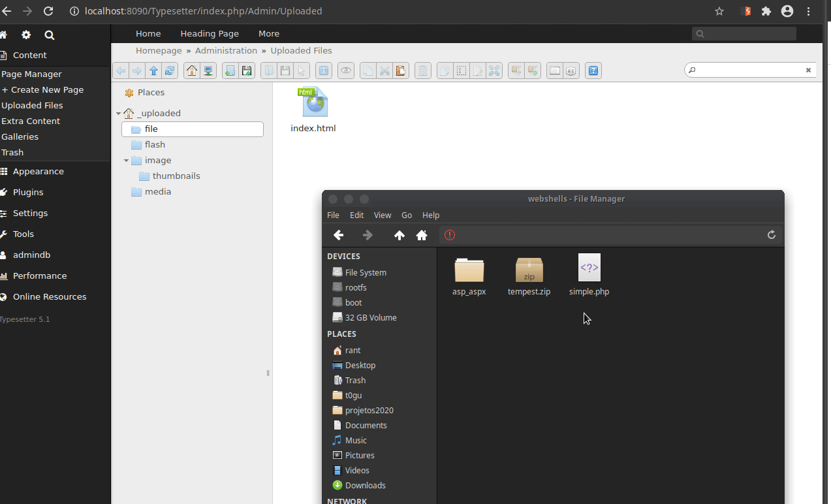Reload webshells folder with the refresh icon
Screen dimensions: 831x504
pyautogui.click(x=771, y=234)
